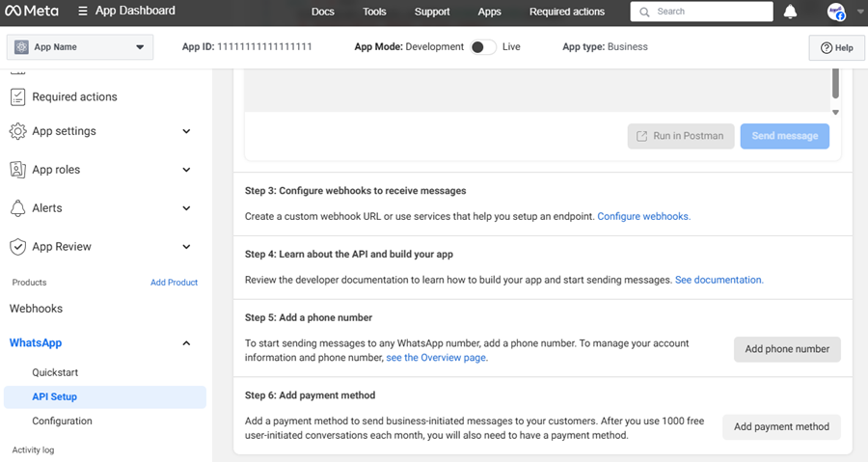Click the gray message text area
The image size is (868, 462).
pos(537,91)
